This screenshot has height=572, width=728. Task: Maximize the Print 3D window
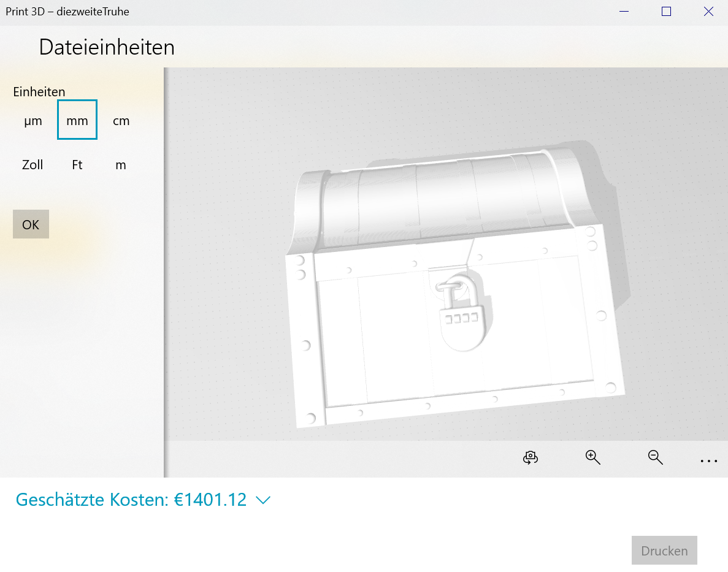[x=666, y=12]
